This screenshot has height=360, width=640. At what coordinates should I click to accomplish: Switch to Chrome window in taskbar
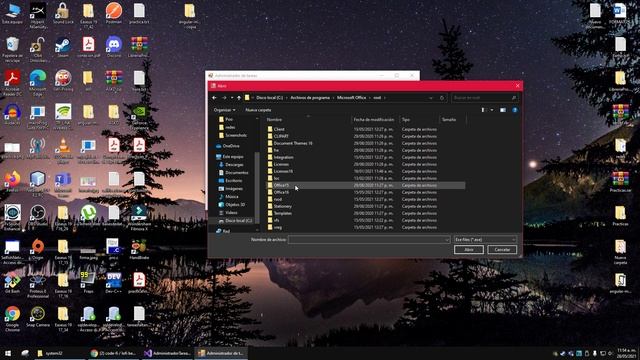(113, 353)
